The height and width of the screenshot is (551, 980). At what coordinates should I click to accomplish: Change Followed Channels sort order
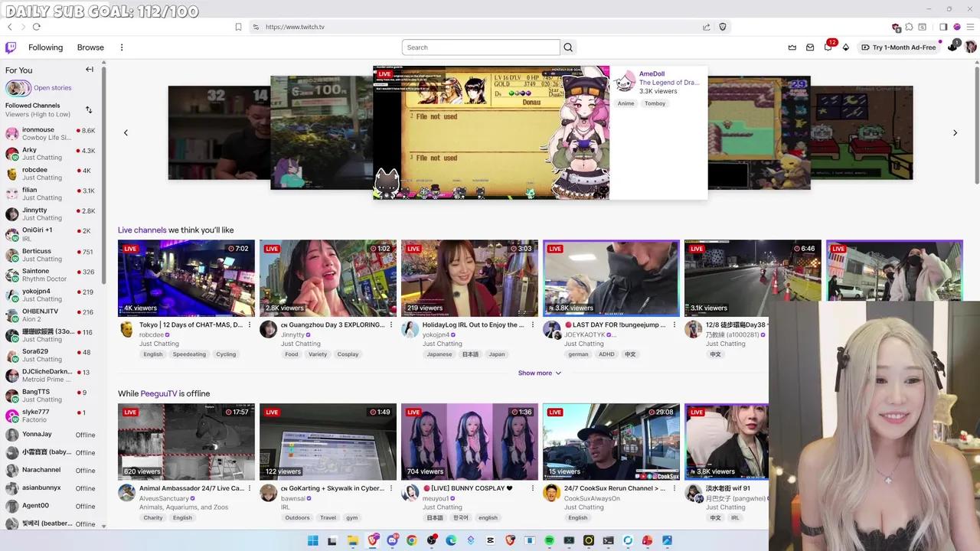89,109
